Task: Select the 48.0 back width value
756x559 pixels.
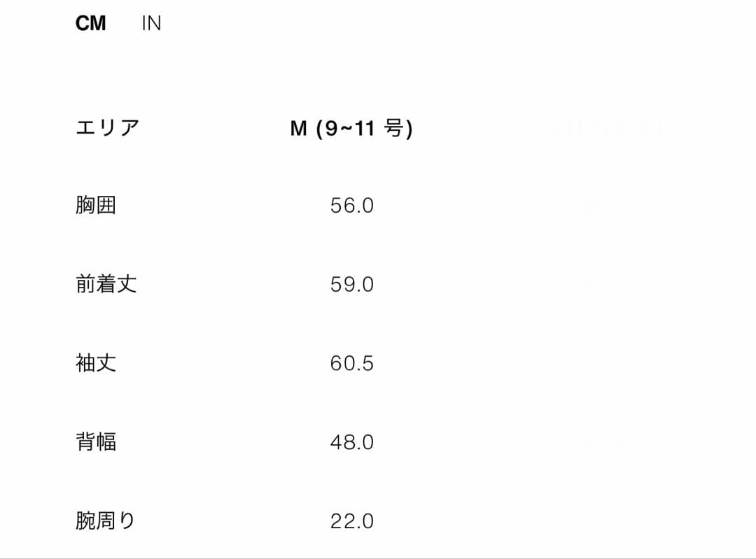Action: point(352,442)
